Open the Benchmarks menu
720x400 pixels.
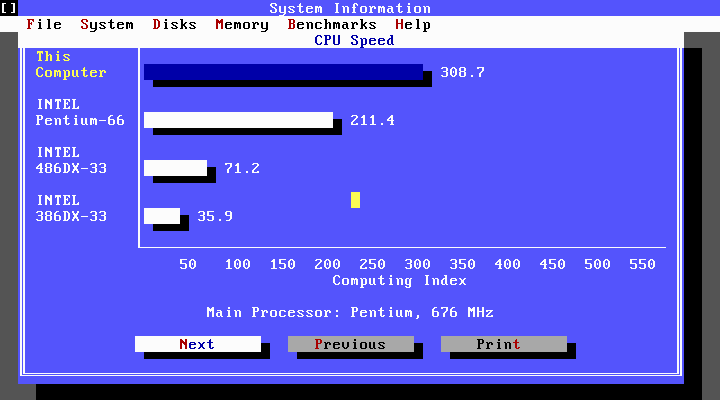[x=332, y=24]
